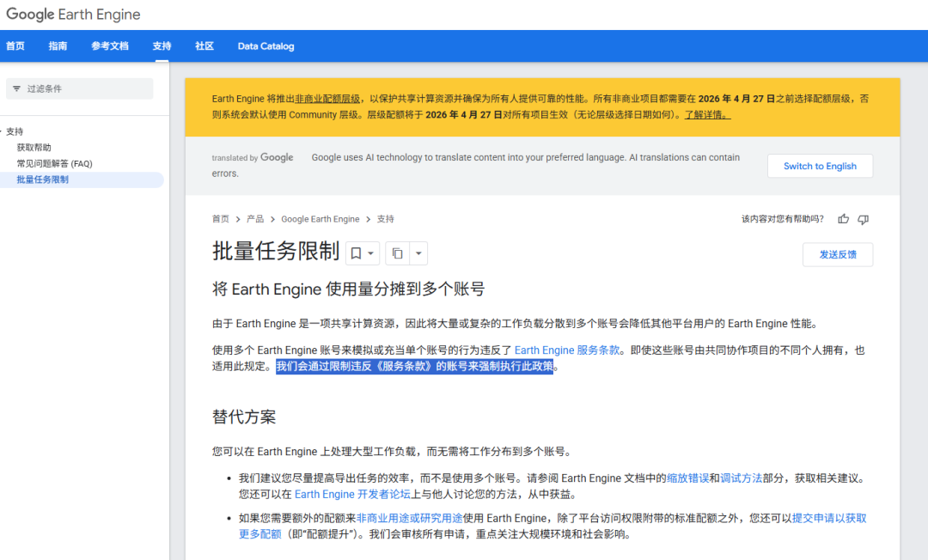The height and width of the screenshot is (560, 928).
Task: Click the Google Earth Engine logo
Action: tap(73, 15)
